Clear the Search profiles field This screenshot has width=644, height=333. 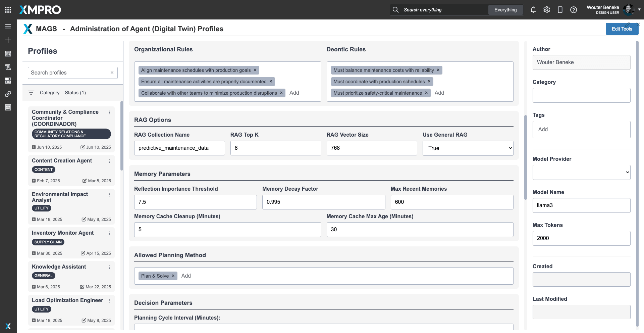(112, 73)
